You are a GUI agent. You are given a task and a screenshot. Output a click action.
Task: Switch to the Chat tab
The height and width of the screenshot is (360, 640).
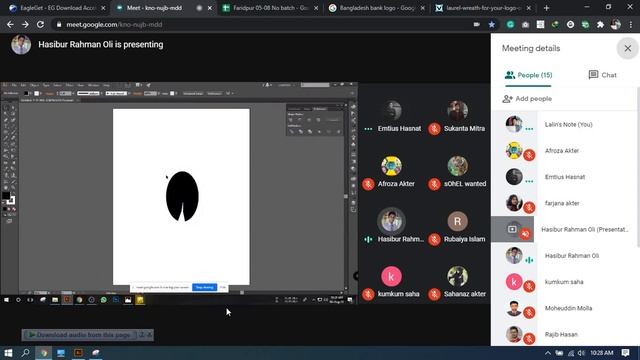coord(602,75)
